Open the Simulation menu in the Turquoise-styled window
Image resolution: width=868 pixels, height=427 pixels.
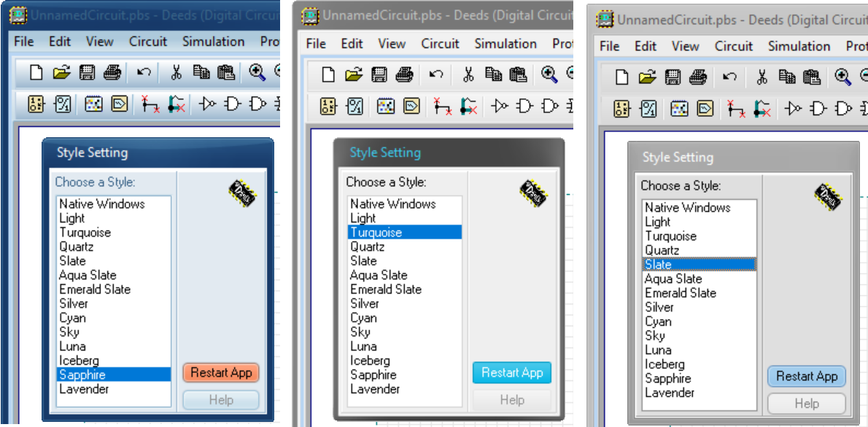point(506,44)
